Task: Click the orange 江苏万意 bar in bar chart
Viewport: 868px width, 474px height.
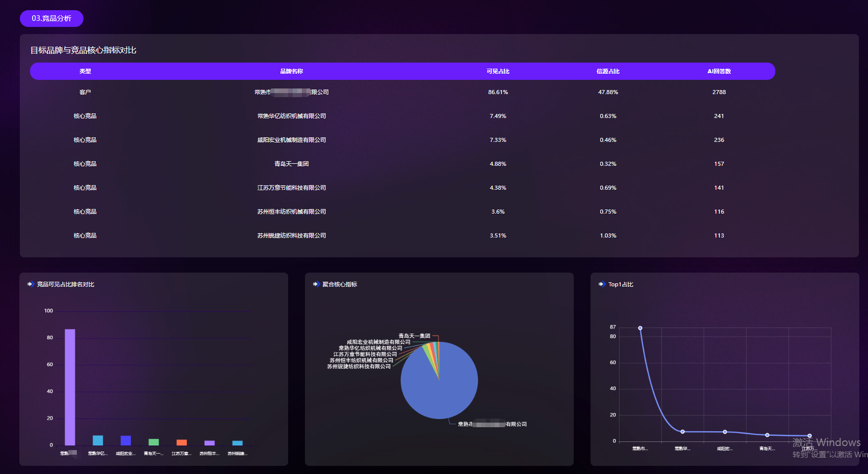Action: coord(182,442)
